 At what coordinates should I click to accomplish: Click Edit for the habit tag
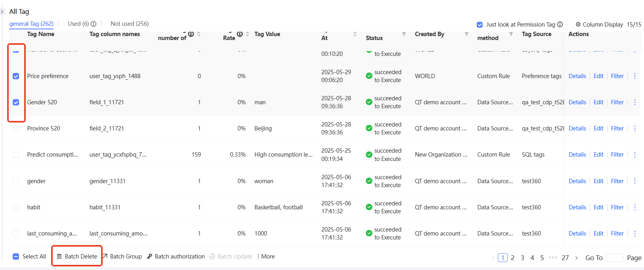pos(598,207)
